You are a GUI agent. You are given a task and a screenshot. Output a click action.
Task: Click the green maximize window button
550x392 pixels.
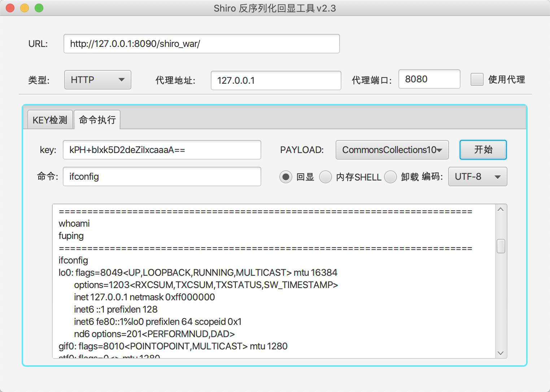point(39,8)
